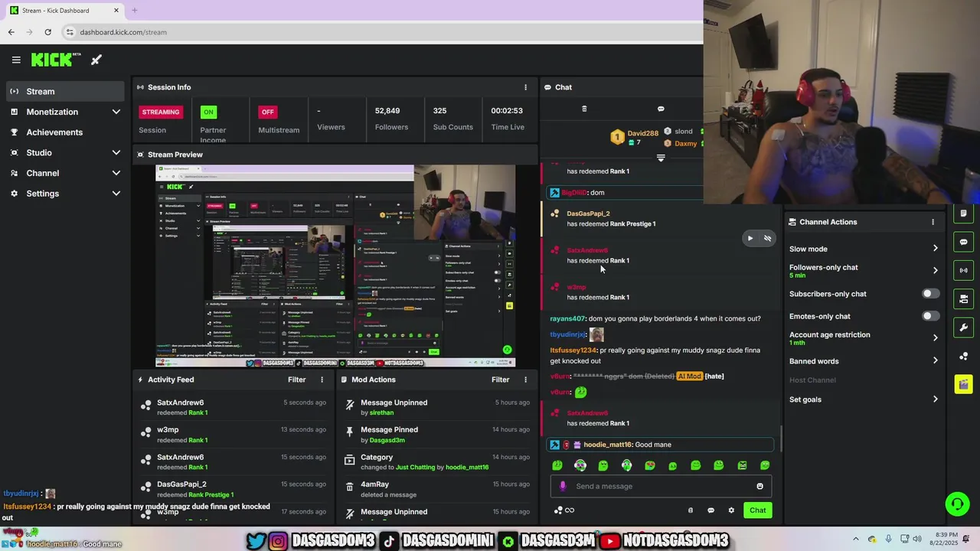Expand the Monetization sidebar section

[64, 112]
